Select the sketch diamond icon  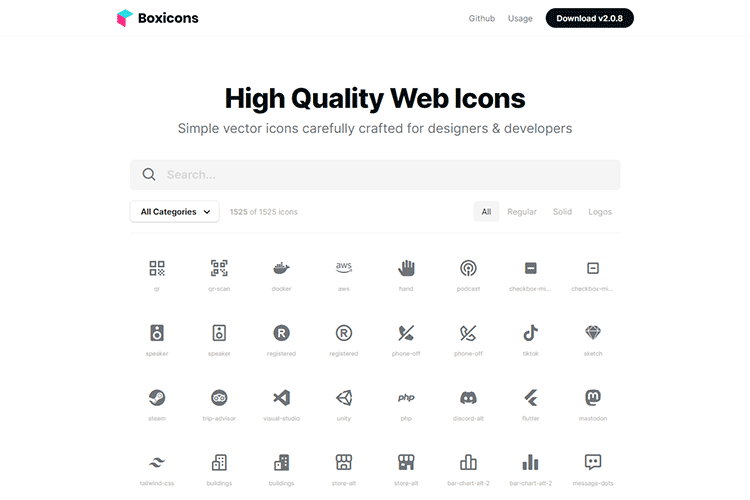(x=592, y=333)
